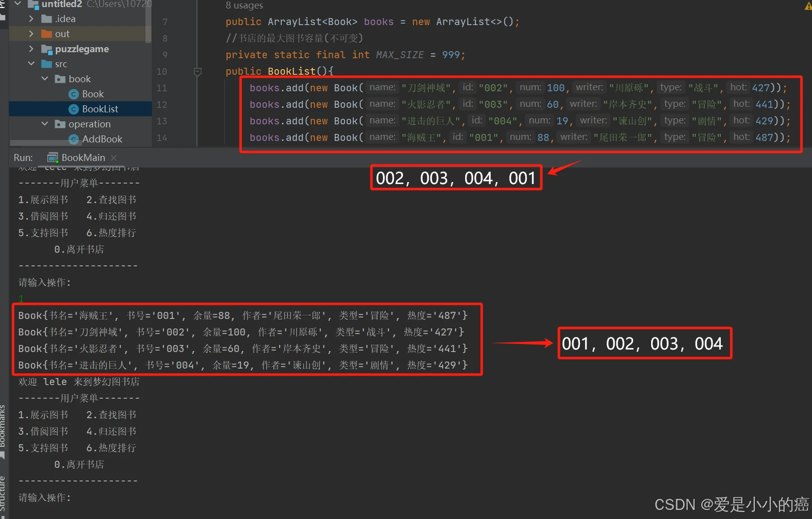812x519 pixels.
Task: Click console output row for book '003'
Action: [243, 349]
